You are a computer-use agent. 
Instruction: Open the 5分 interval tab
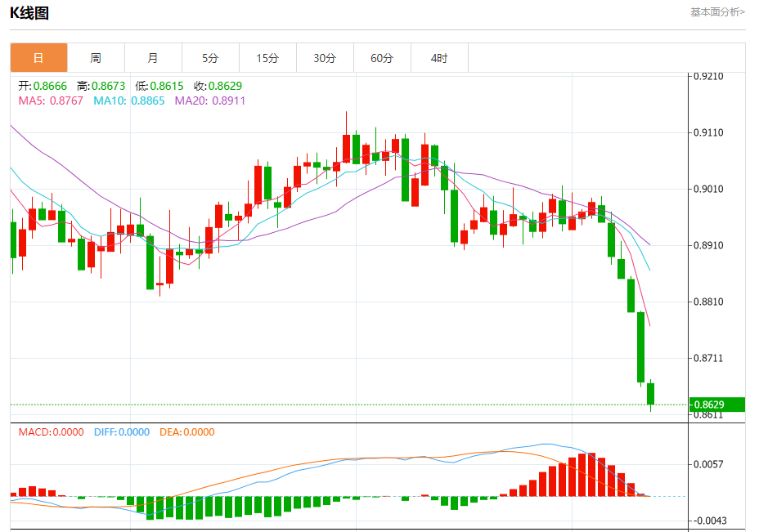(210, 58)
